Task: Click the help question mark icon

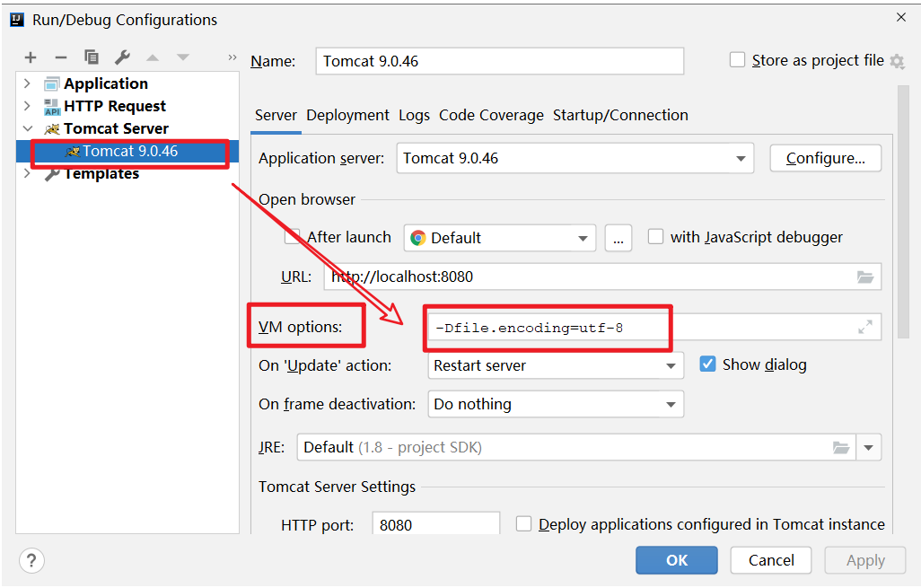Action: coord(31,560)
